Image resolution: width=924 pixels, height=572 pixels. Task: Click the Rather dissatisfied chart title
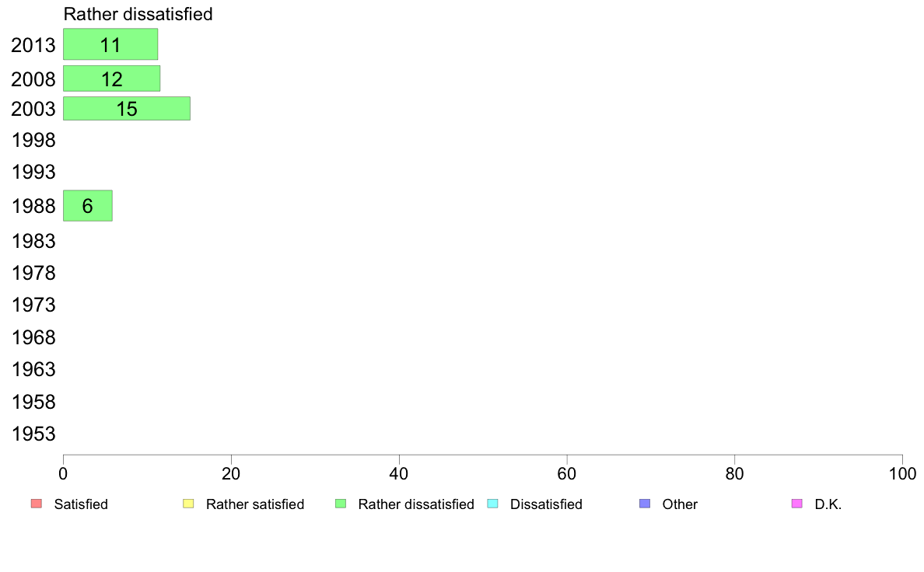pos(138,14)
